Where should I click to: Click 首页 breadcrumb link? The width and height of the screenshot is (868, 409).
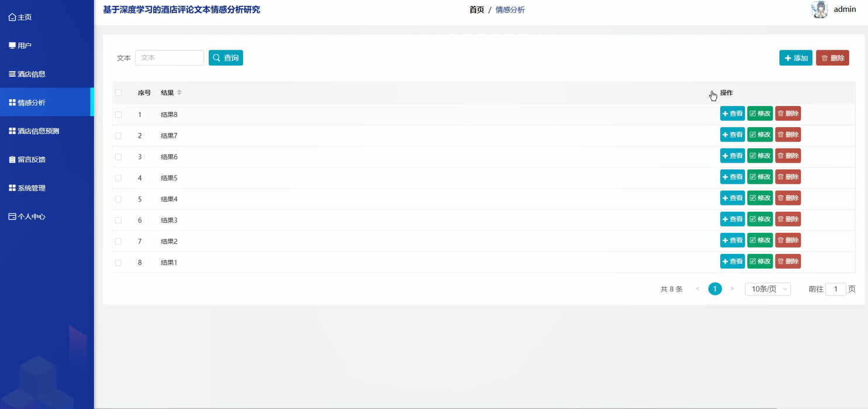(476, 10)
